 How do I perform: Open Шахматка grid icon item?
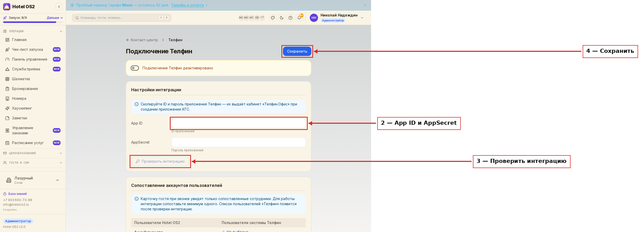pos(7,79)
